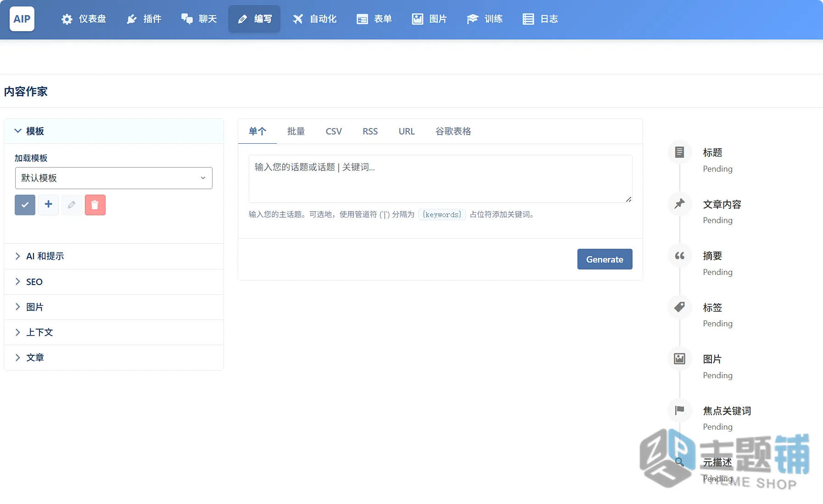Click the 加载模板 label

coord(31,158)
